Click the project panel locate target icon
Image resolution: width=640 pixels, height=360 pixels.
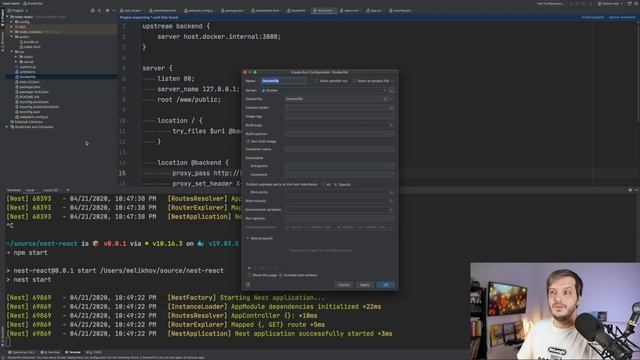click(93, 11)
